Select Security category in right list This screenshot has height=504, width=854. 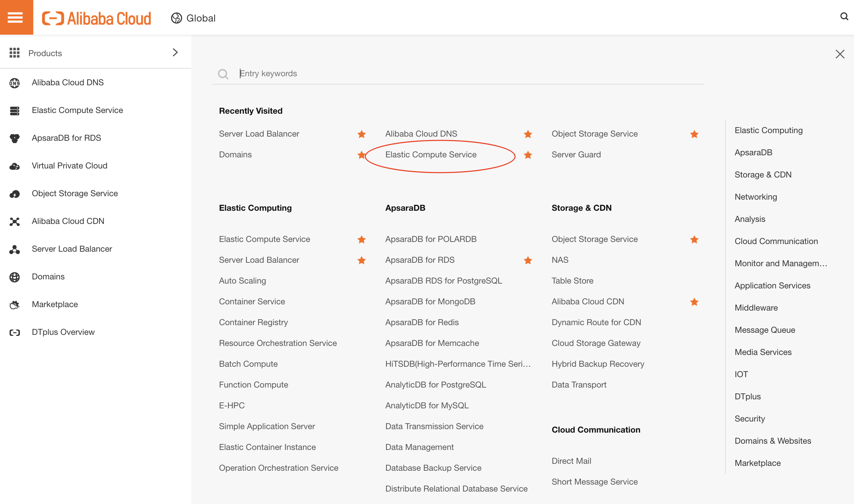point(749,419)
